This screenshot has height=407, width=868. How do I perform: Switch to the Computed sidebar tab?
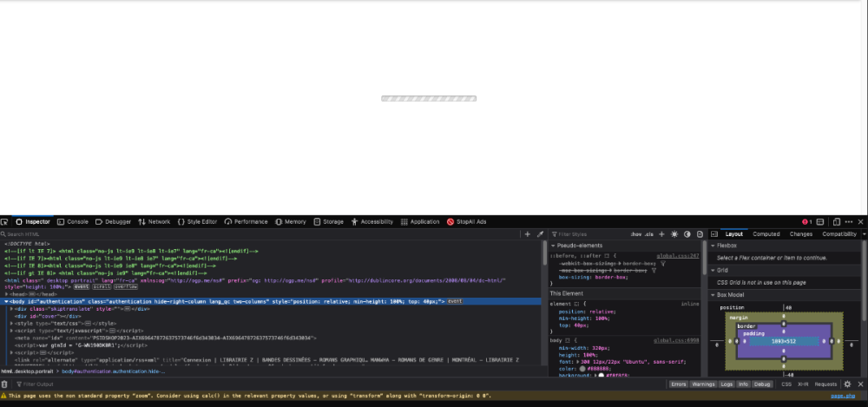click(766, 234)
